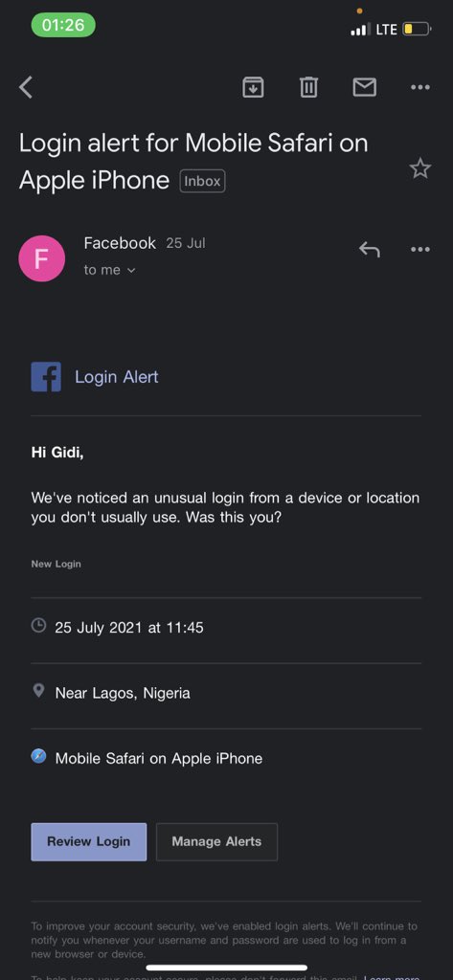Expand the 'to me' recipient details
Screen dimensions: 453x980
point(109,270)
